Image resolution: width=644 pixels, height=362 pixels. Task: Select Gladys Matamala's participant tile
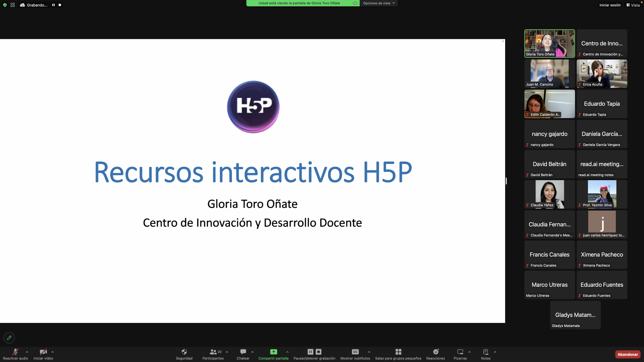pos(575,315)
